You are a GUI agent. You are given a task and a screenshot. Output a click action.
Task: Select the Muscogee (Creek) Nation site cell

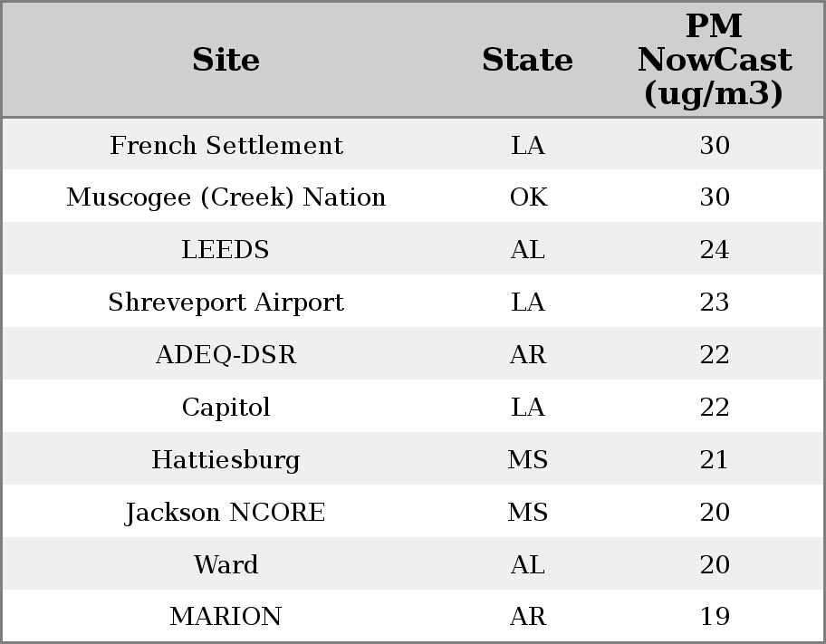point(226,197)
